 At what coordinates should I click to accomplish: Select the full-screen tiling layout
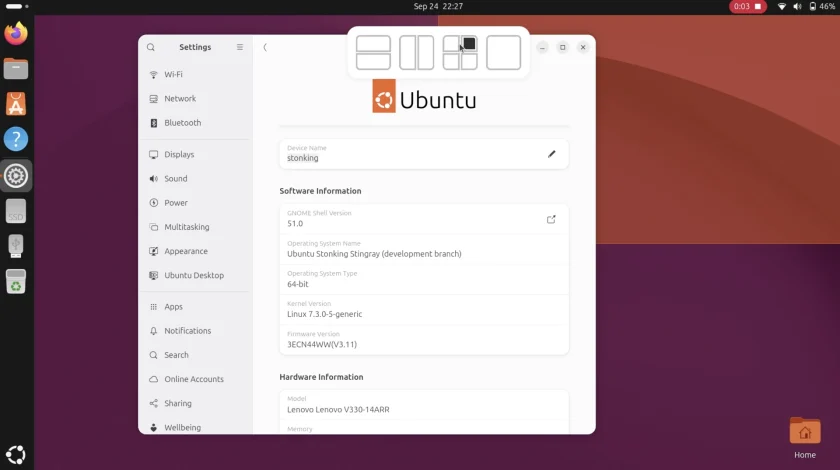[503, 53]
